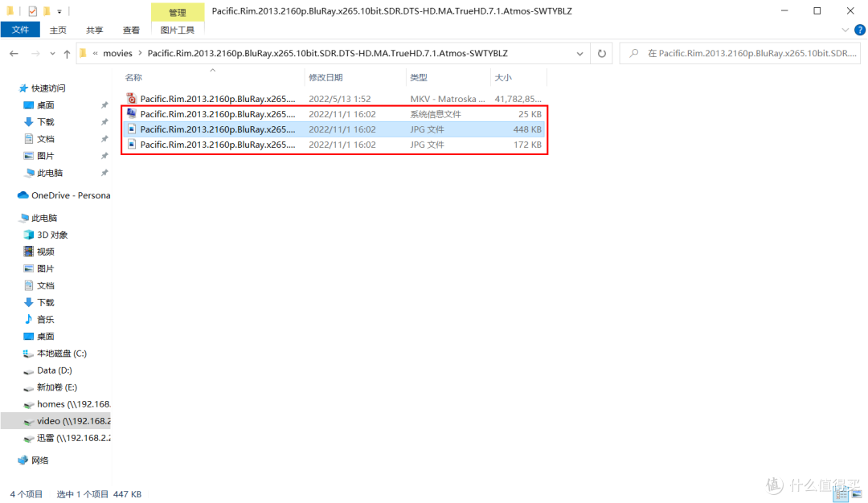
Task: Click the 网络 network icon
Action: [23, 460]
